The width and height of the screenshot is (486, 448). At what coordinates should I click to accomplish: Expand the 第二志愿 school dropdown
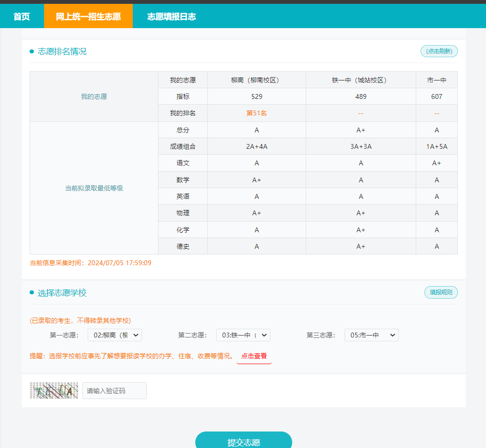pyautogui.click(x=243, y=335)
